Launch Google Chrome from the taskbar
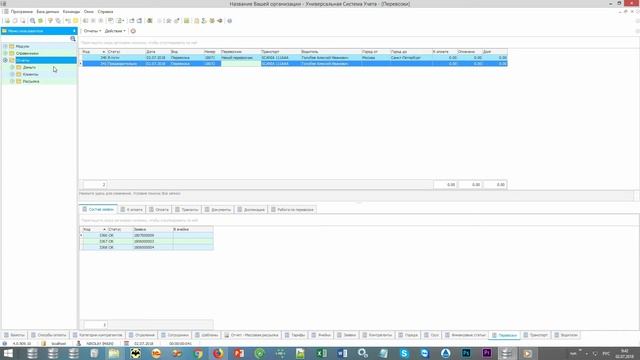Viewport: 640px width, 360px height. coord(198,353)
